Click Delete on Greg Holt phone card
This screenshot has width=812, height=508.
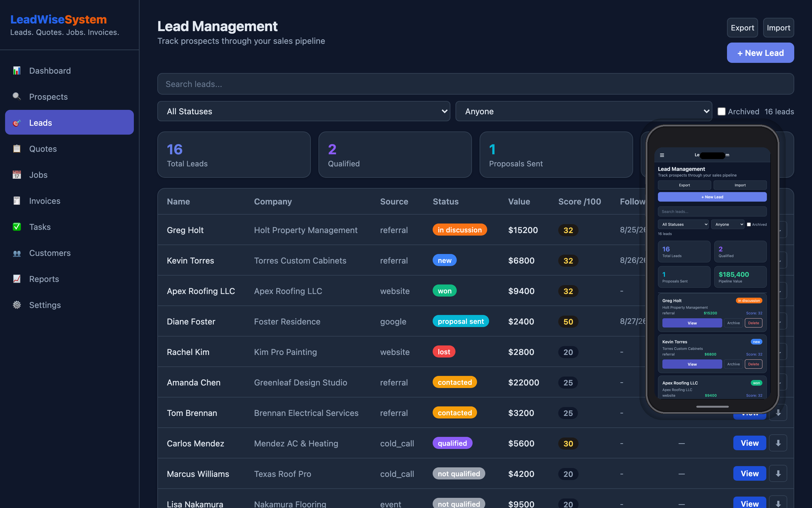[x=753, y=323]
